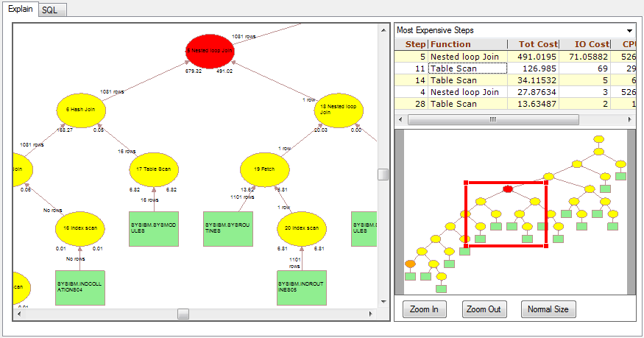Click the plan diagram horizontal scrollbar thumb
644x338 pixels.
point(183,314)
